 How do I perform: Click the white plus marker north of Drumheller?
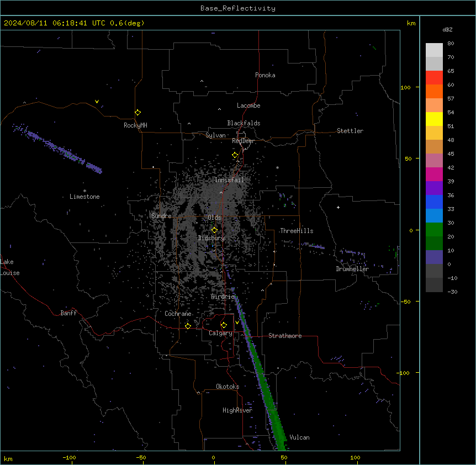[338, 207]
